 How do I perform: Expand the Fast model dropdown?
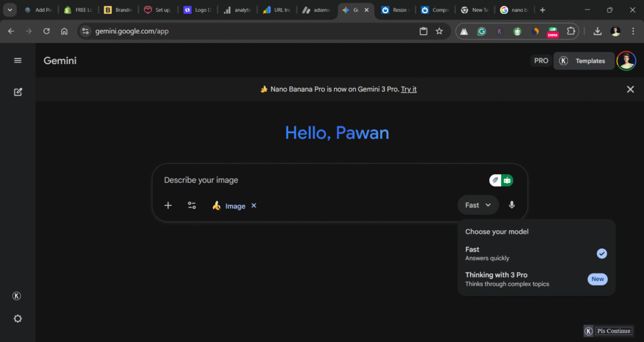pos(478,205)
